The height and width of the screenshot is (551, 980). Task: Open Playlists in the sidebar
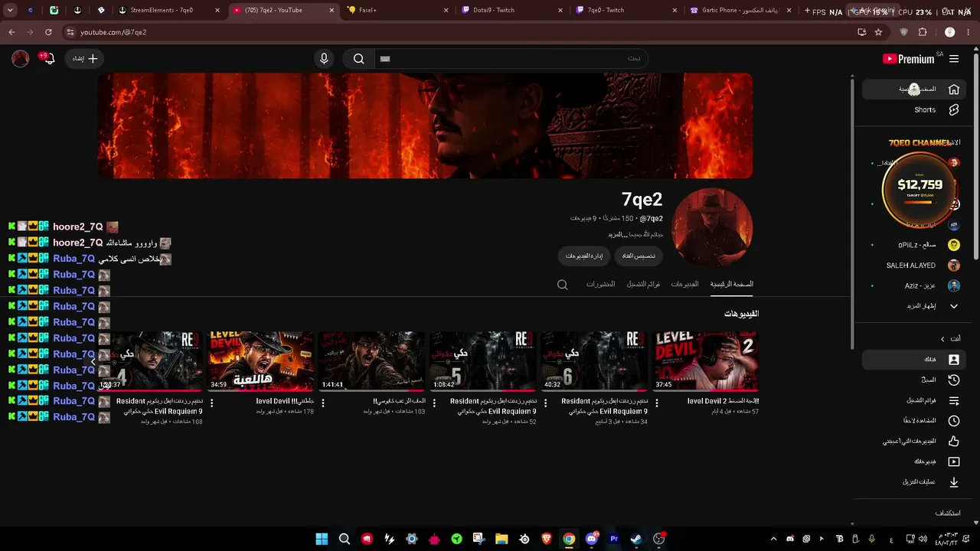click(x=913, y=400)
